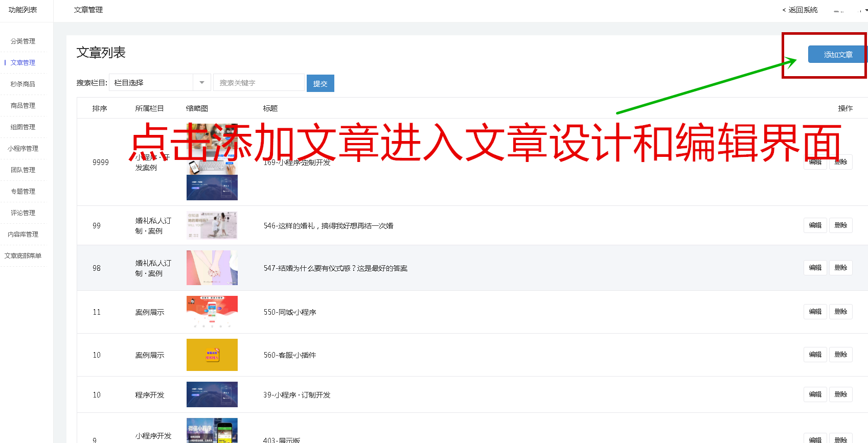
Task: Open thumbnail of the 403 article
Action: (x=212, y=430)
